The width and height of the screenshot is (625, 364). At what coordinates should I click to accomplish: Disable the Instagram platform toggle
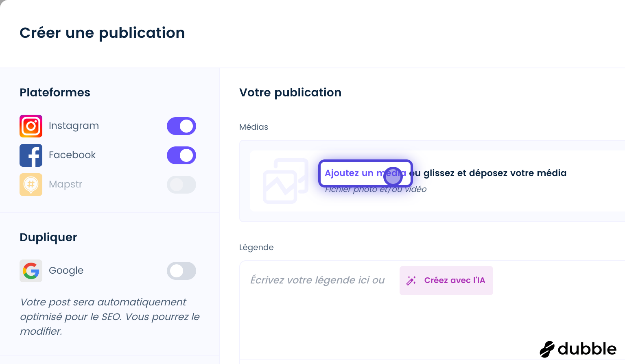[x=181, y=126]
